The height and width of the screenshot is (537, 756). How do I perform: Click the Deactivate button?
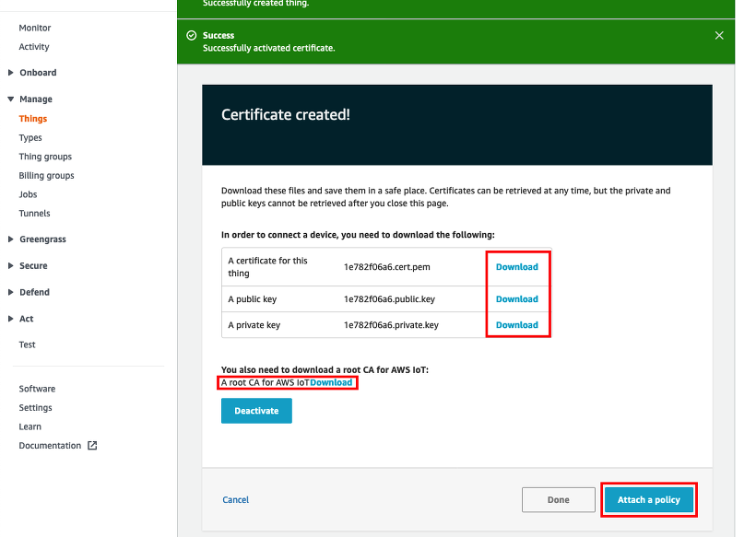pyautogui.click(x=256, y=411)
